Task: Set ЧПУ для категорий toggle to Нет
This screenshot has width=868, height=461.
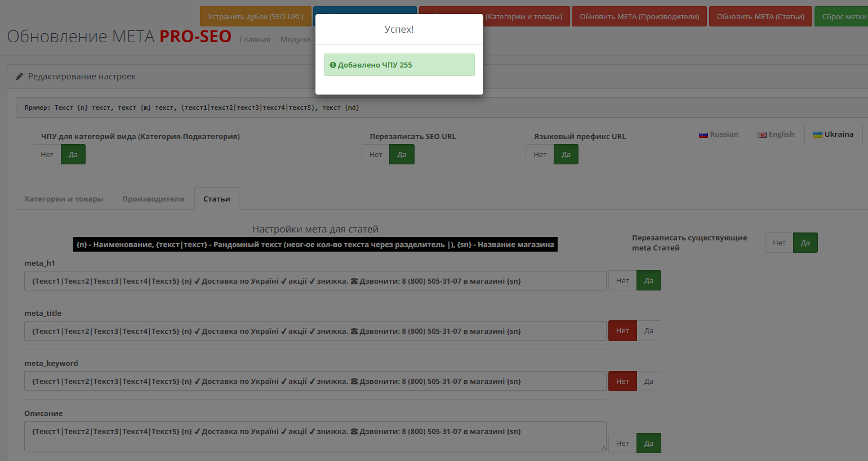Action: 47,155
